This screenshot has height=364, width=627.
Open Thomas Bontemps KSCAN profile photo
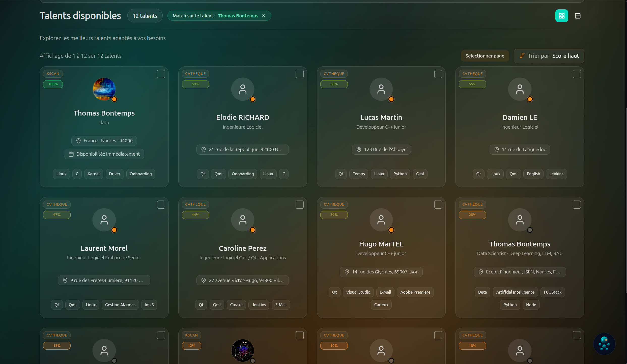click(x=104, y=89)
